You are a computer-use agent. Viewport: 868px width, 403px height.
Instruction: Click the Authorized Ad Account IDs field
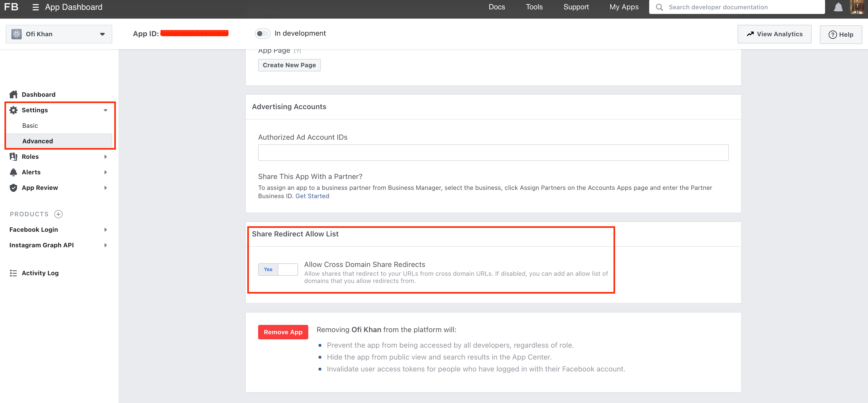click(x=493, y=153)
